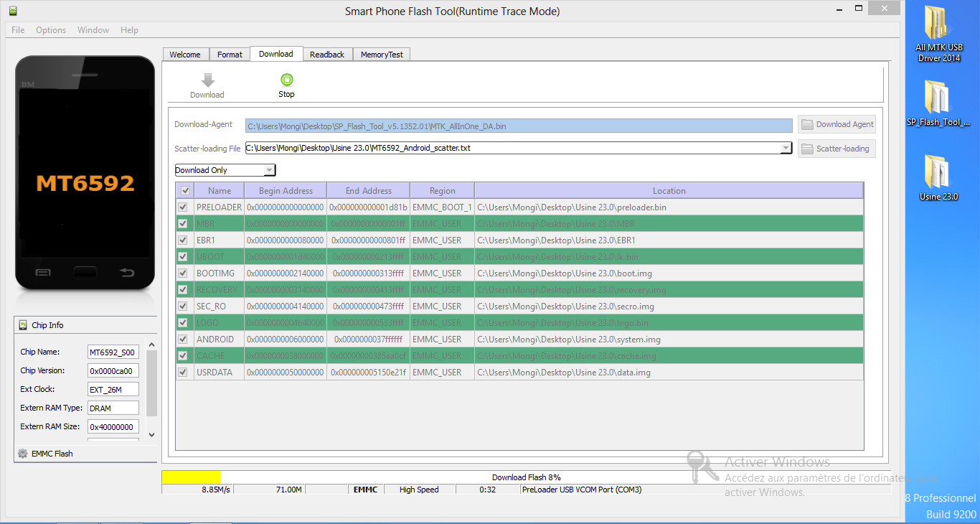The height and width of the screenshot is (524, 980).
Task: Click the Chip Info panel scrollbar thumb
Action: [151, 383]
